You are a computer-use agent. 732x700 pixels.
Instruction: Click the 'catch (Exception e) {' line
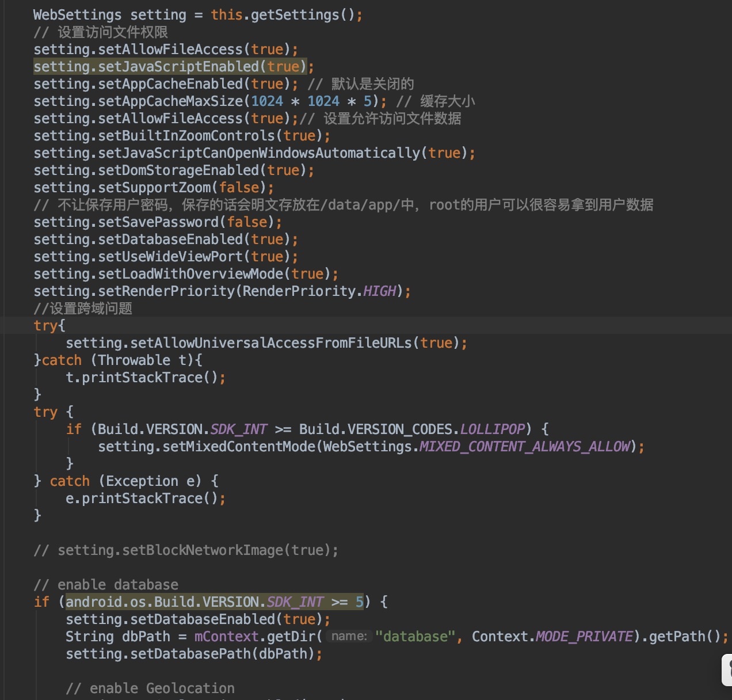point(126,481)
